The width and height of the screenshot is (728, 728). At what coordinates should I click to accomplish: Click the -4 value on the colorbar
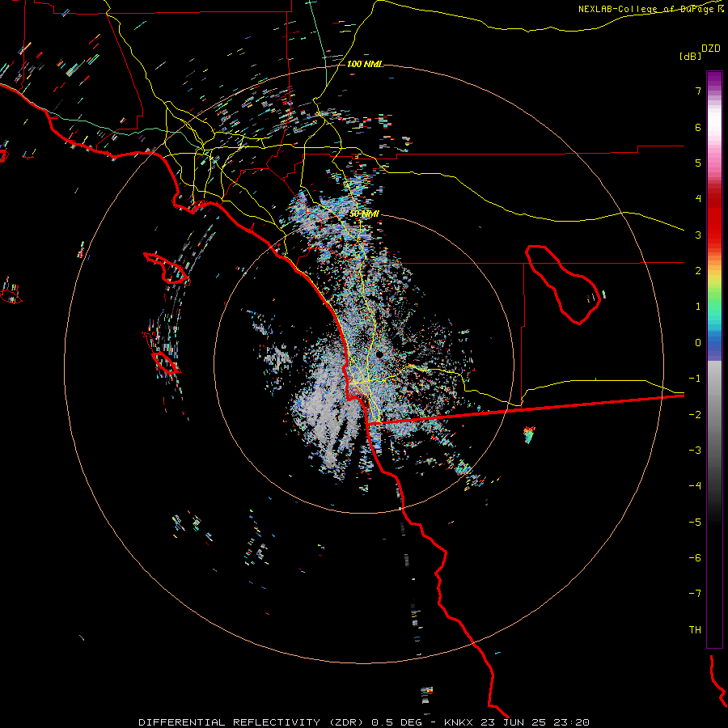695,485
